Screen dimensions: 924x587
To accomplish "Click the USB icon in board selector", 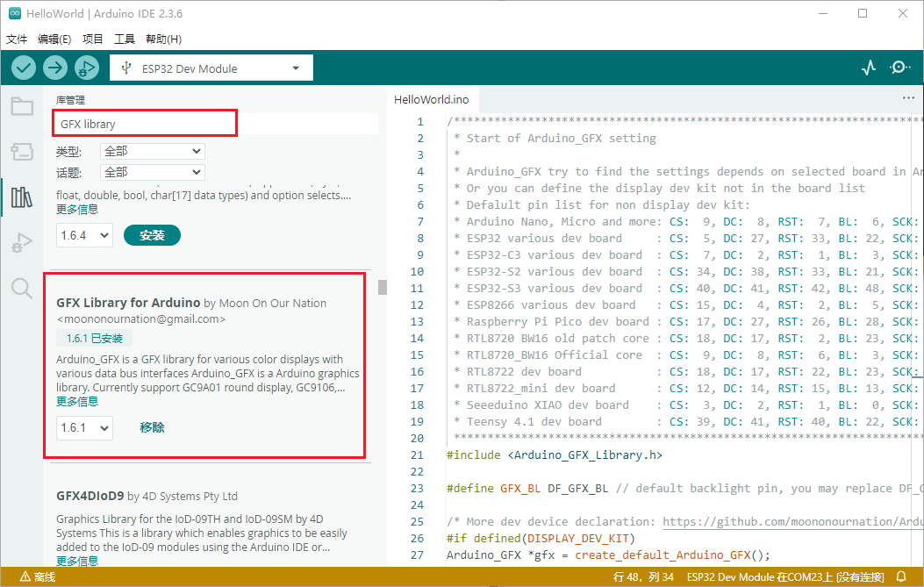I will (125, 68).
